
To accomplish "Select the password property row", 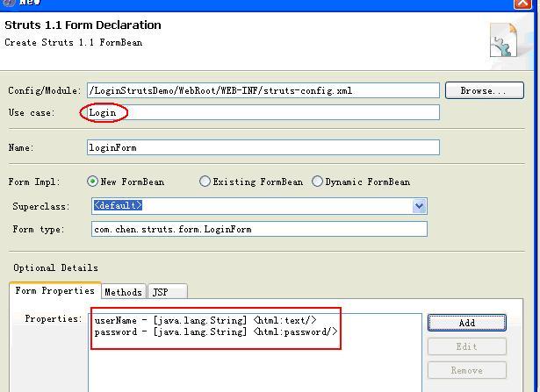I will tap(216, 331).
